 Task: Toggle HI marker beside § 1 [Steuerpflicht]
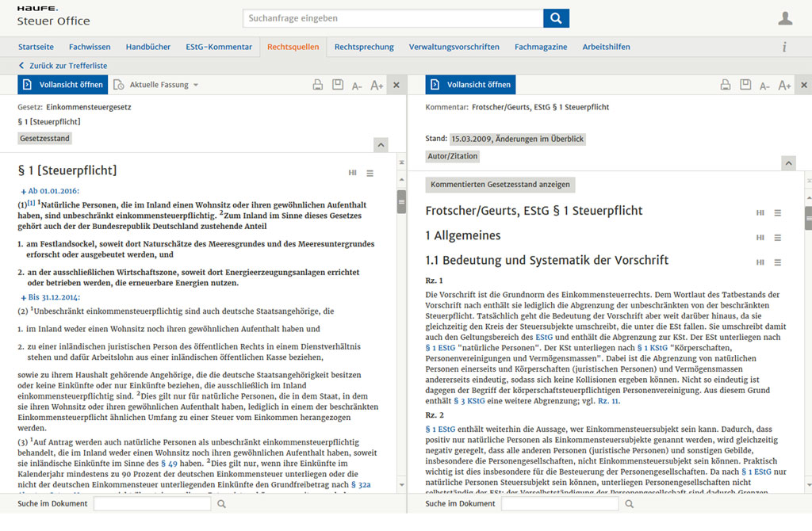(353, 173)
